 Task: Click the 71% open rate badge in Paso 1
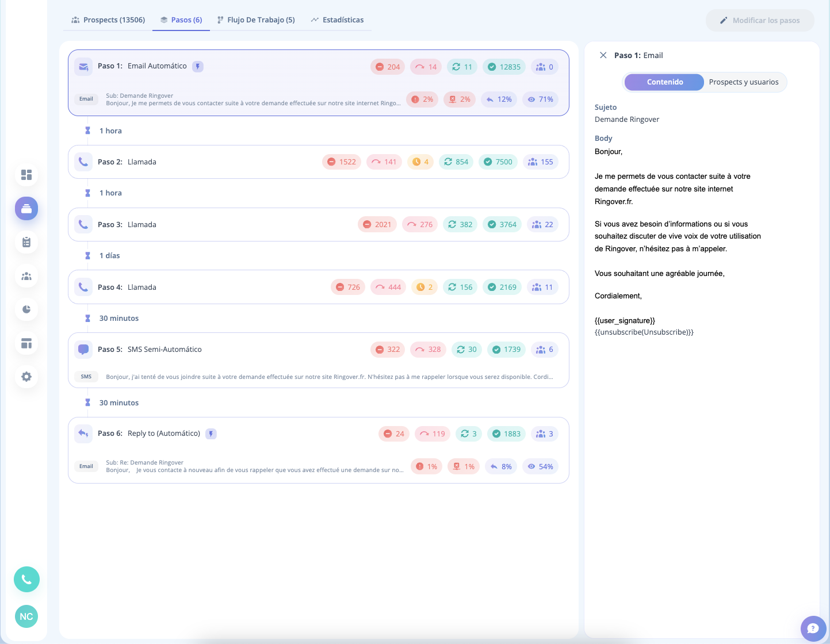pyautogui.click(x=540, y=99)
